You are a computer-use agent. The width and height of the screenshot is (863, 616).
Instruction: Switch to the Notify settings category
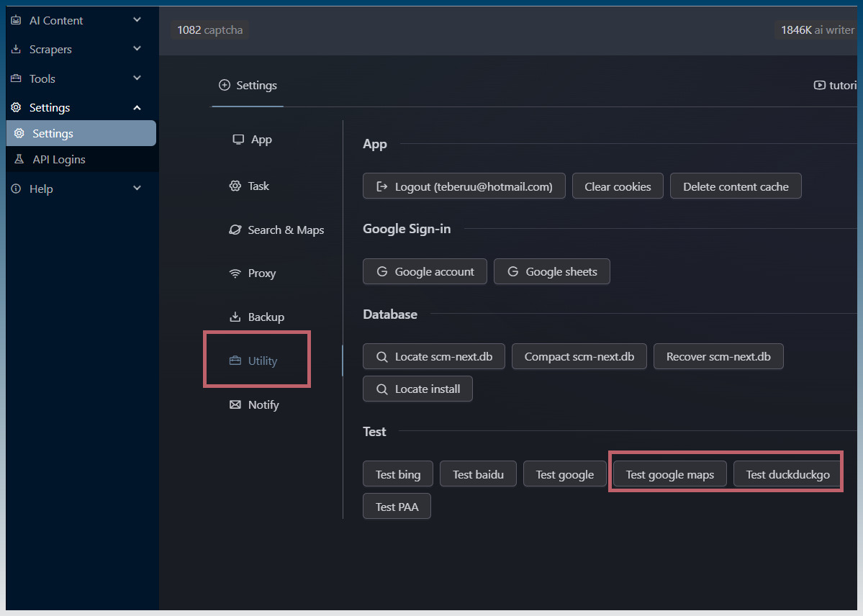coord(263,405)
